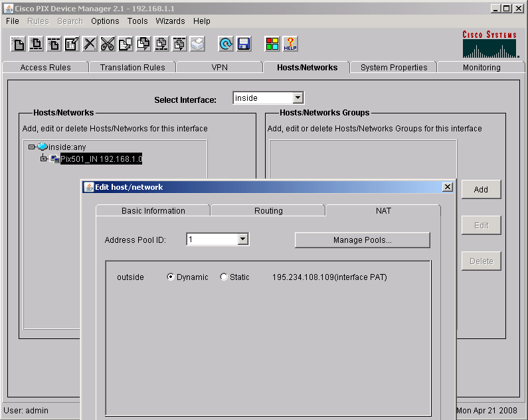Open the Tools menu

click(137, 21)
